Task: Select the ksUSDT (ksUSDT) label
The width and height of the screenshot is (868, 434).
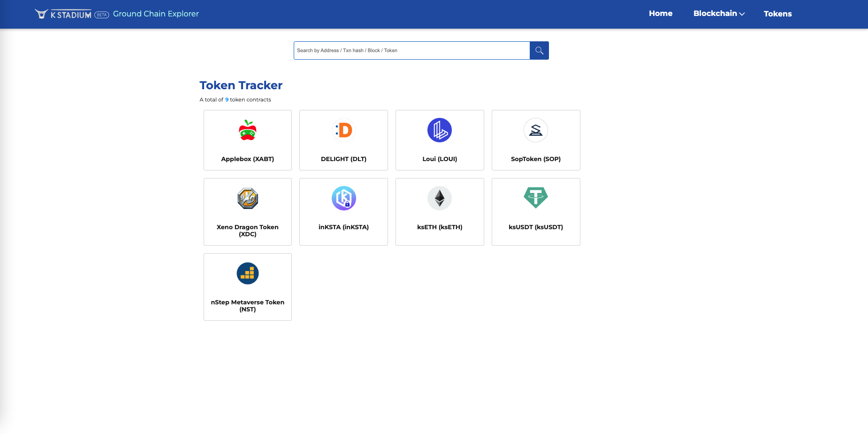Action: (x=536, y=227)
